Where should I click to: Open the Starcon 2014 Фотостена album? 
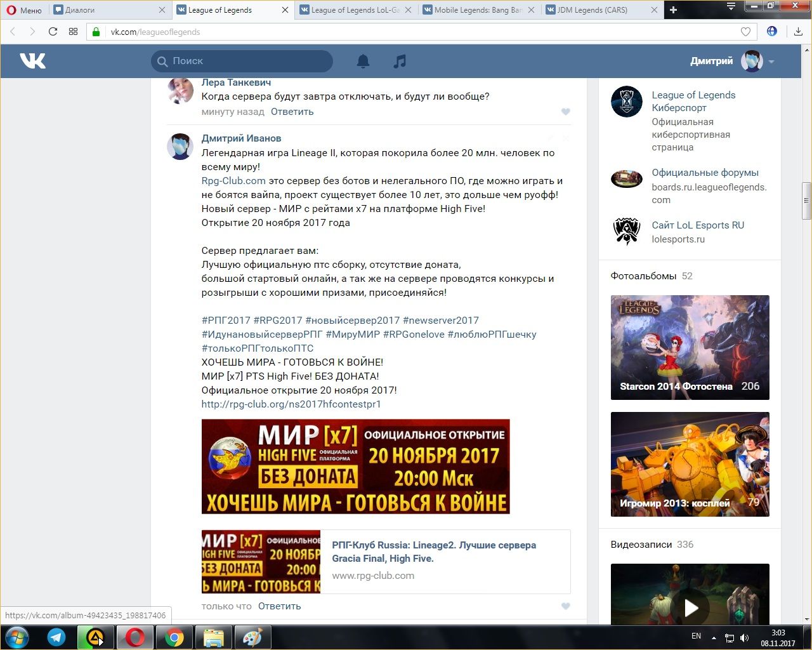click(690, 347)
